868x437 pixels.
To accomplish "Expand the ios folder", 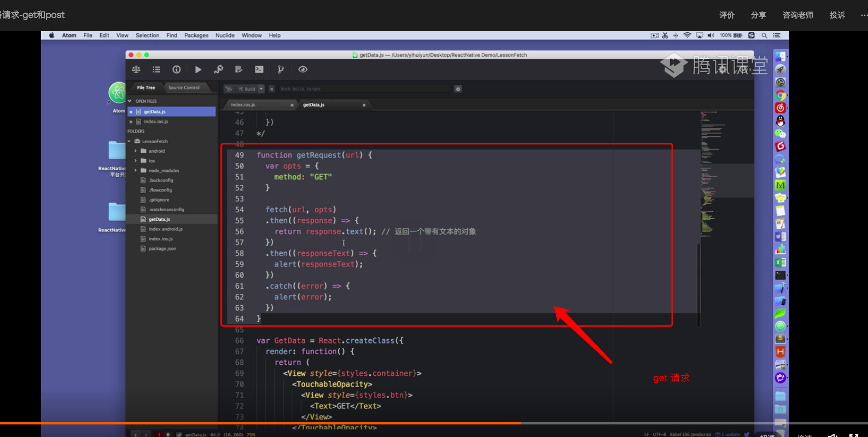I will click(x=136, y=161).
